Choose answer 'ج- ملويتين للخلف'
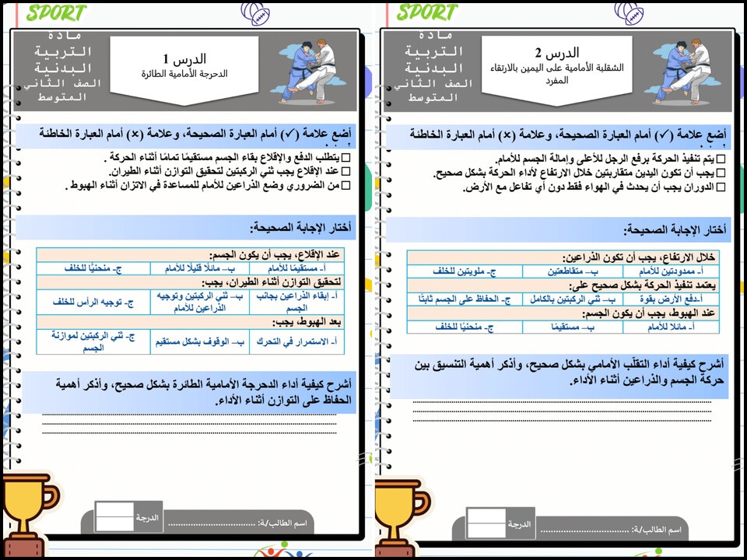The width and height of the screenshot is (747, 560). tap(465, 271)
